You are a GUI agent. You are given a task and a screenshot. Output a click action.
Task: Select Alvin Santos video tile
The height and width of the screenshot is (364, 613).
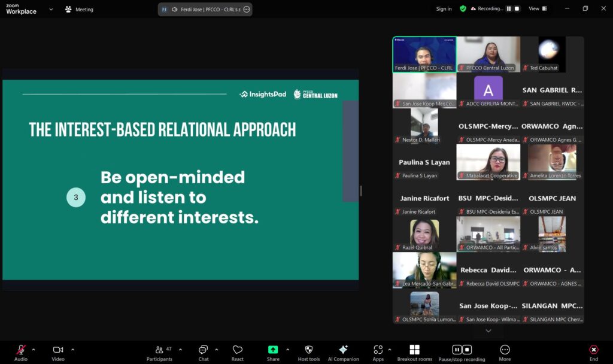(553, 234)
